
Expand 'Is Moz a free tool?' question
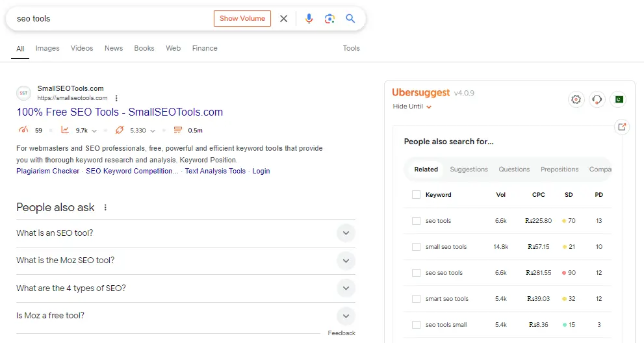(x=346, y=316)
